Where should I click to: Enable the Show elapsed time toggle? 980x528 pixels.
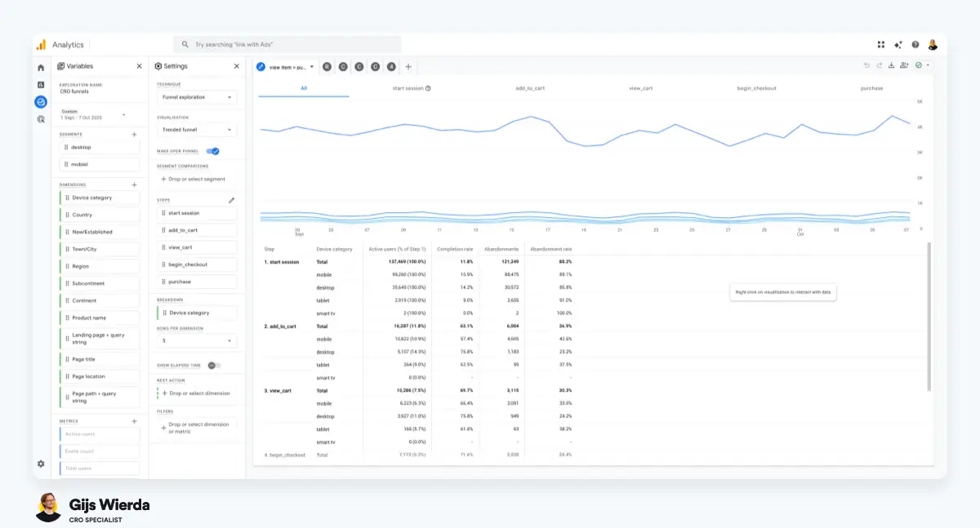pos(214,365)
